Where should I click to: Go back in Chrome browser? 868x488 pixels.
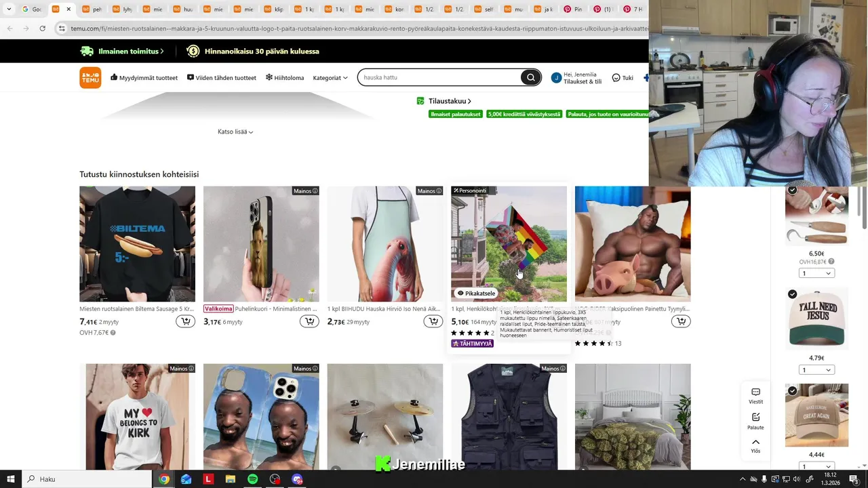click(x=9, y=28)
